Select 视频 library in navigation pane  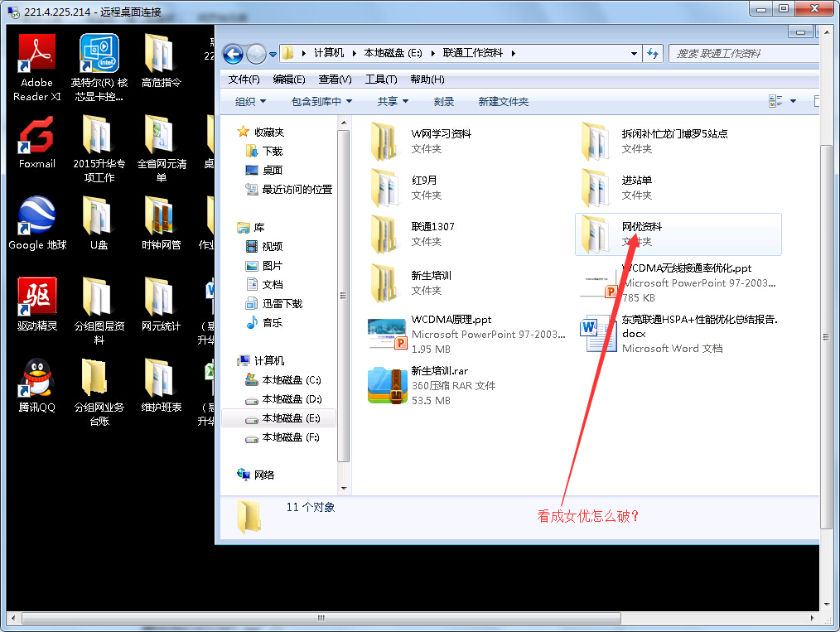pos(264,246)
